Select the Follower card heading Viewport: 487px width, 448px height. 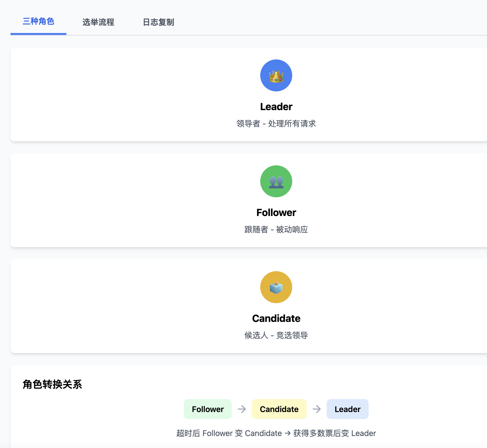tap(276, 213)
